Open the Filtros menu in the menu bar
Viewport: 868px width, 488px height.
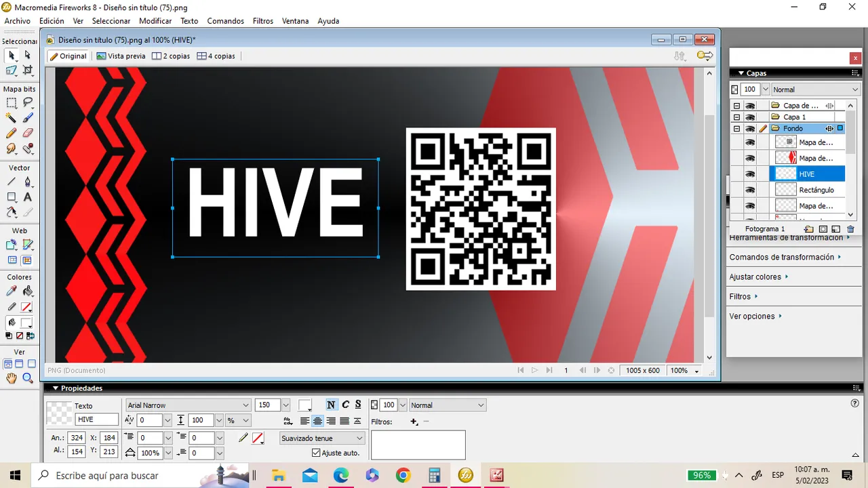[x=263, y=21]
